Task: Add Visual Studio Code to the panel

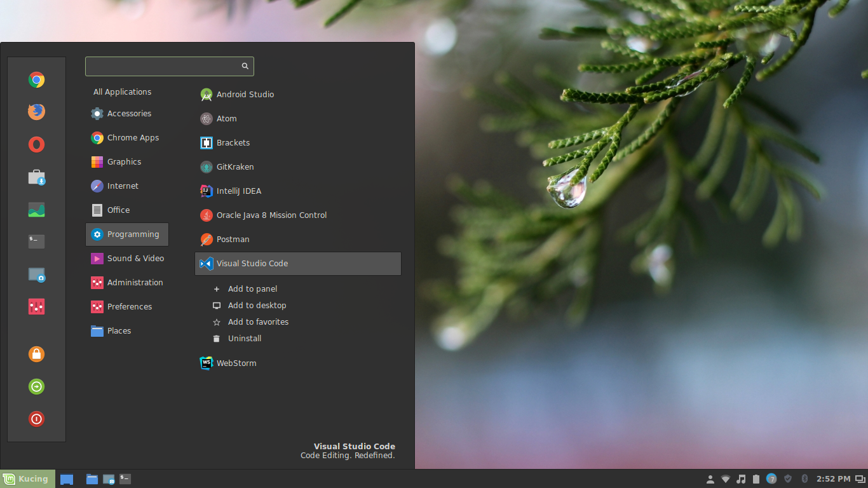Action: tap(252, 288)
